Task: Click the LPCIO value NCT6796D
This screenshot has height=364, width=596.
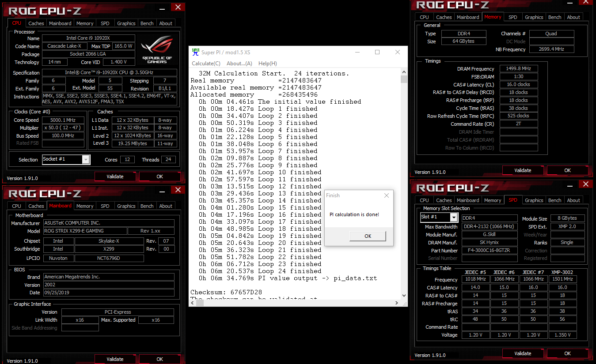Action: tap(109, 258)
